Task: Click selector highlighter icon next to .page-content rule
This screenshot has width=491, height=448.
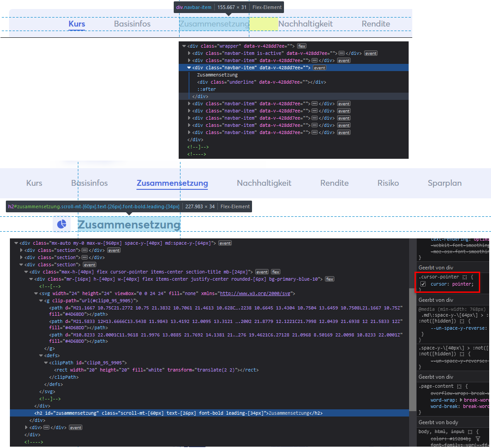Action: [x=459, y=386]
